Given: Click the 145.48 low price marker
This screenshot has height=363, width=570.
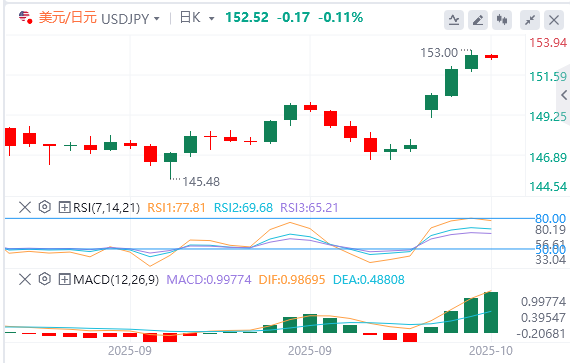Looking at the screenshot, I should coord(201,181).
